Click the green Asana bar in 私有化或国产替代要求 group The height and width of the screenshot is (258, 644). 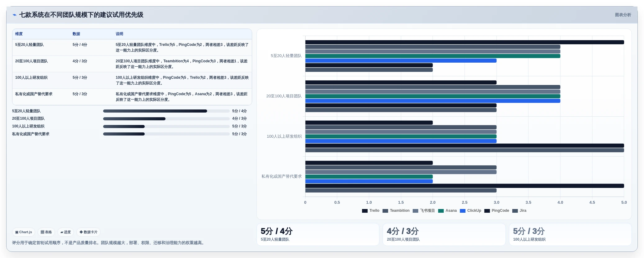[369, 177]
